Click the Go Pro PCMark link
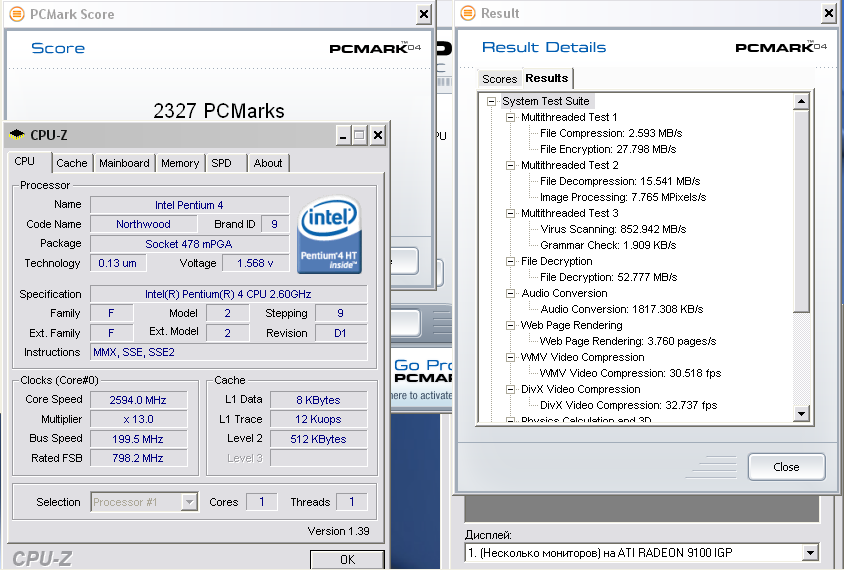The width and height of the screenshot is (844, 571). (423, 371)
